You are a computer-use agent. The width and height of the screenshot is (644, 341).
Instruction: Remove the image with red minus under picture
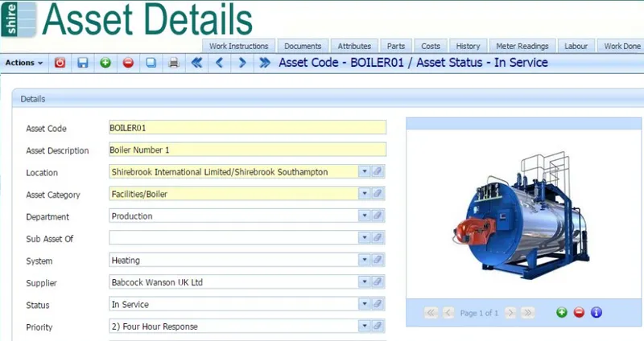tap(579, 313)
